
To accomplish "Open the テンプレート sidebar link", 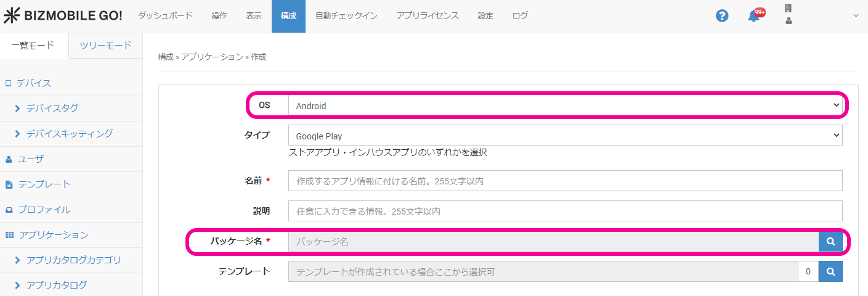I will tap(44, 184).
